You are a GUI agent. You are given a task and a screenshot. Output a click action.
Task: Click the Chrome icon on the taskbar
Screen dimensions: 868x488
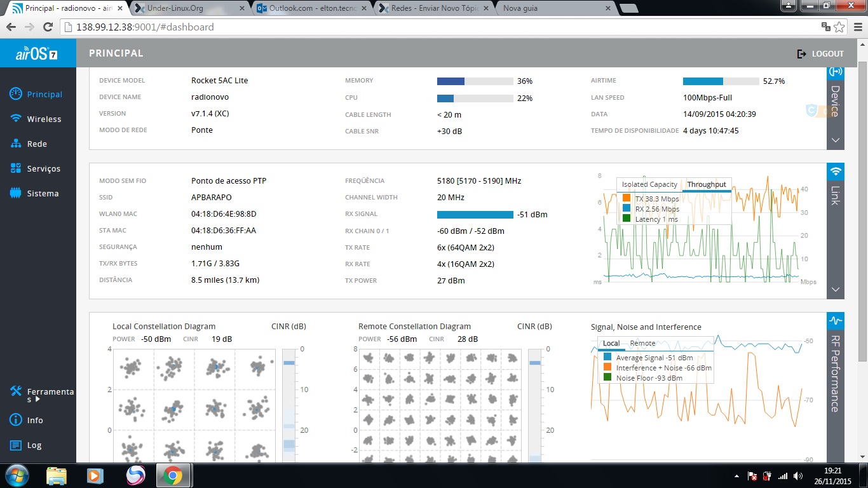(x=173, y=475)
